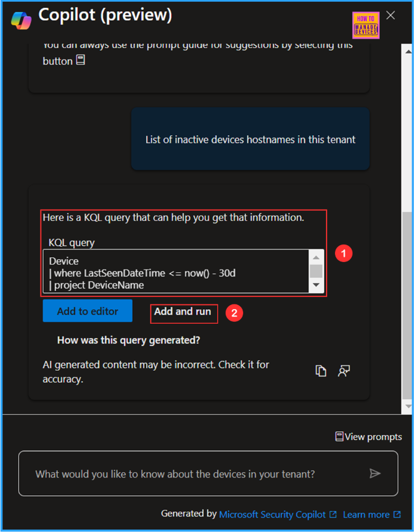Focus the tenant devices prompt input
Viewport: 414px width, 532px height.
(208, 473)
